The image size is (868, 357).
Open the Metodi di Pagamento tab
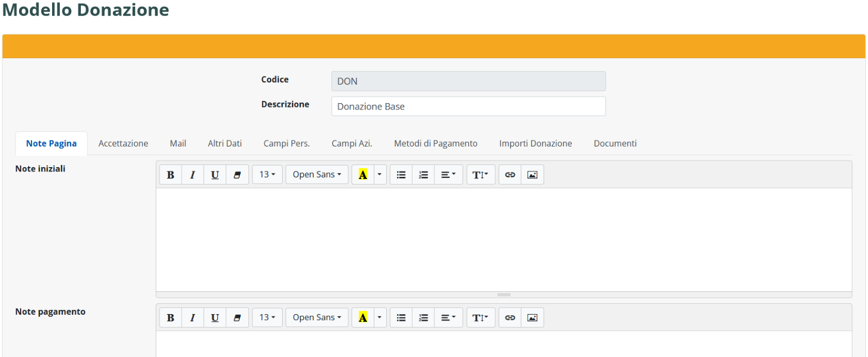(436, 143)
